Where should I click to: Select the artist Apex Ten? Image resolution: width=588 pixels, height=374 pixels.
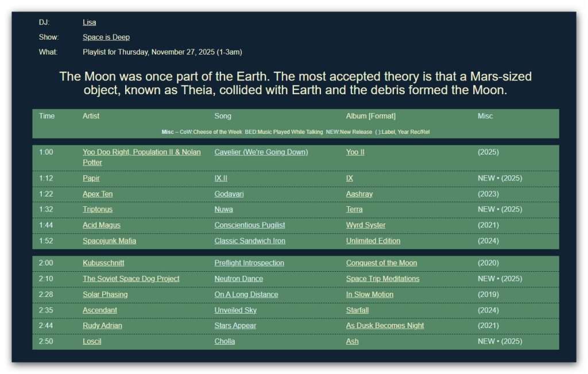(97, 194)
